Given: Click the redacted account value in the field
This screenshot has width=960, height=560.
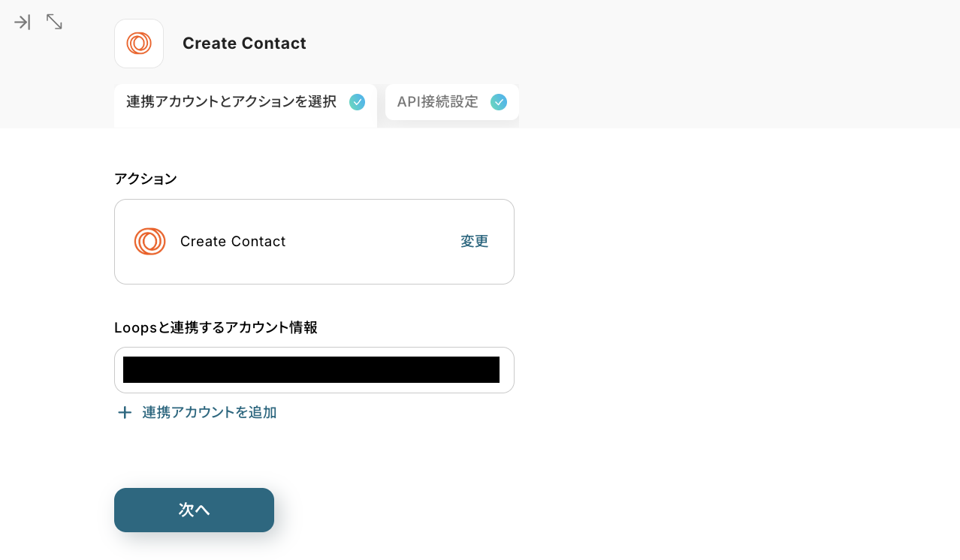Looking at the screenshot, I should click(x=311, y=370).
